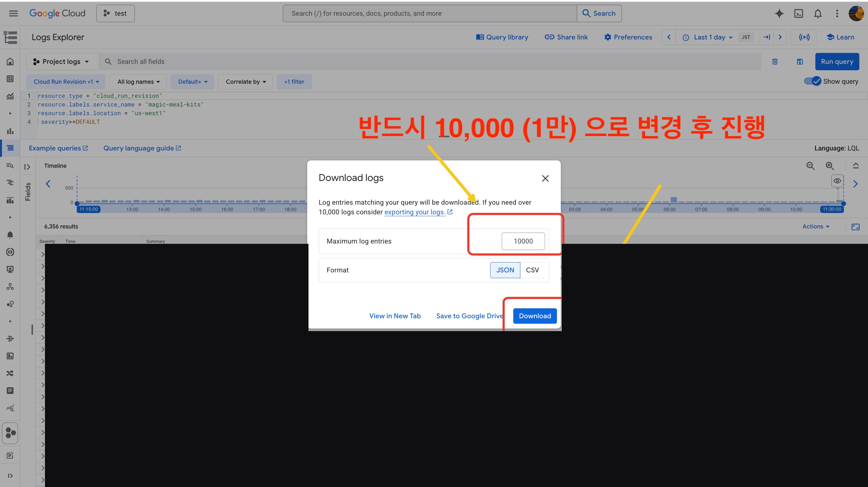The height and width of the screenshot is (487, 868).
Task: Click the hexagon cluster button in sidebar
Action: point(10,433)
